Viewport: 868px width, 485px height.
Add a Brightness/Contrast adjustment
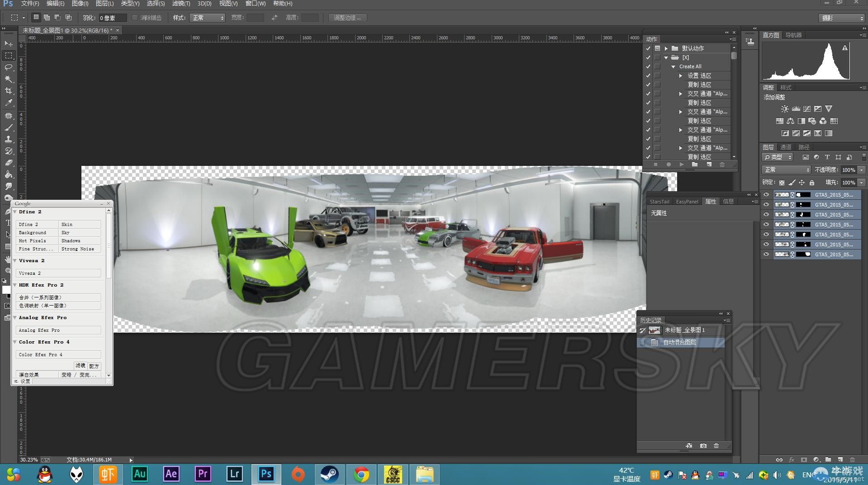click(x=785, y=109)
